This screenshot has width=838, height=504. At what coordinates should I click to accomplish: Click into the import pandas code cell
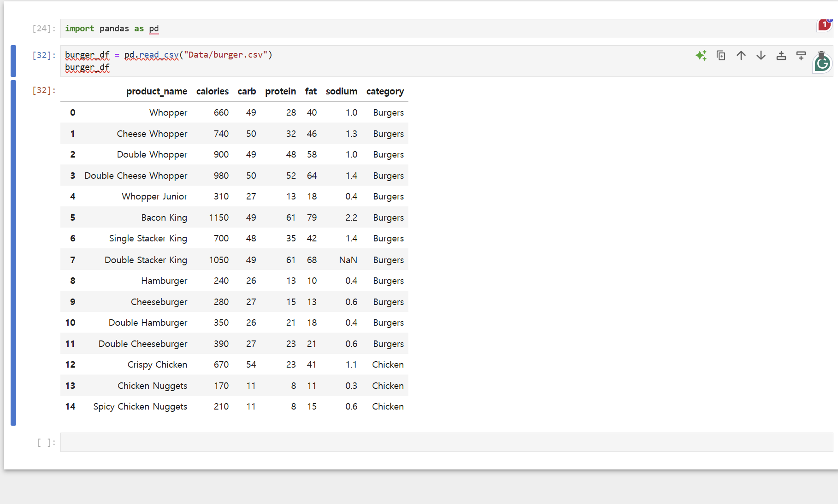click(x=446, y=29)
